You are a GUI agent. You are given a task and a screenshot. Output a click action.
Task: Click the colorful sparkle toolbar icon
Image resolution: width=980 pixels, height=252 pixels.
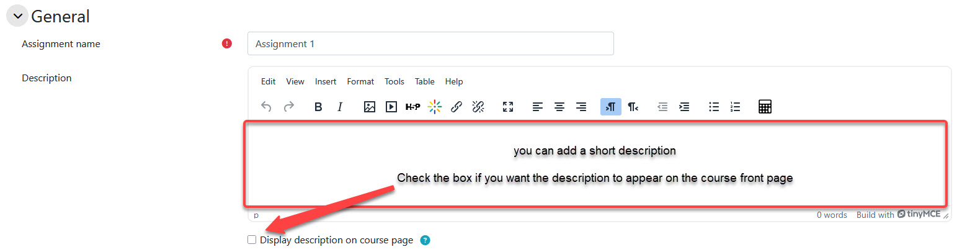(435, 107)
